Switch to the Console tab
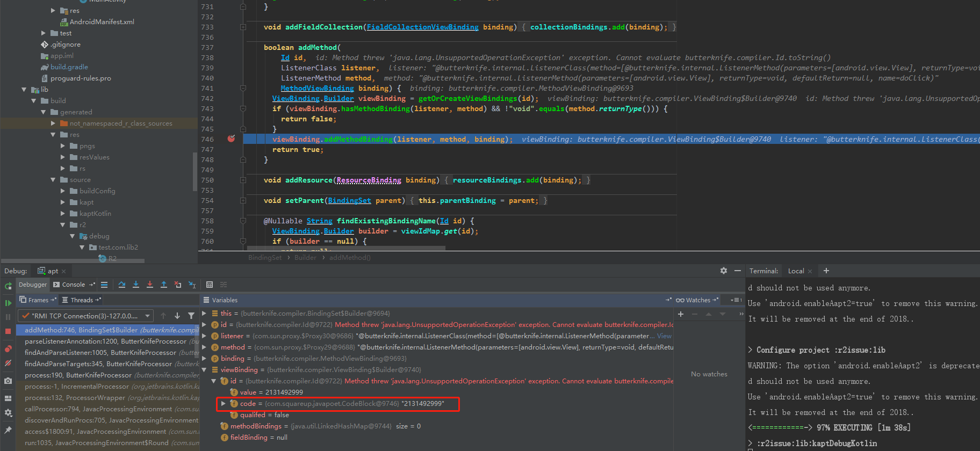Viewport: 980px width, 451px height. [74, 285]
